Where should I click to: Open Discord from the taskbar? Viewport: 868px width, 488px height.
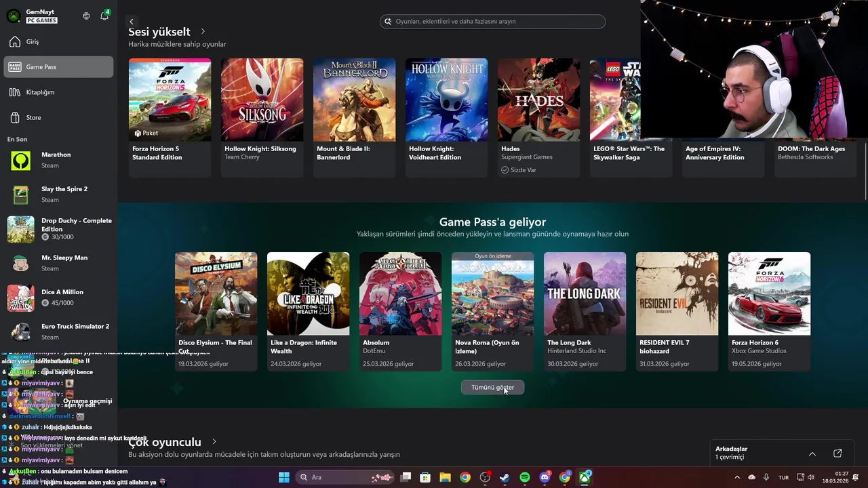coord(545,477)
